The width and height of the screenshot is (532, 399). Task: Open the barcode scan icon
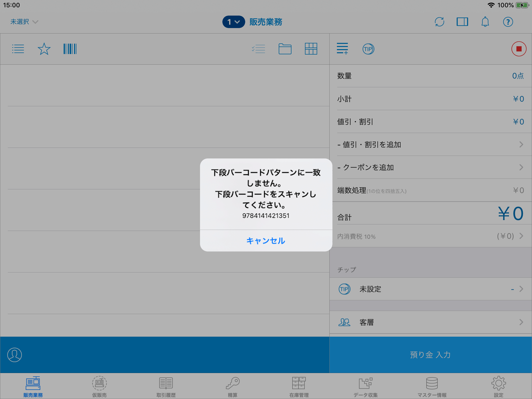[70, 49]
